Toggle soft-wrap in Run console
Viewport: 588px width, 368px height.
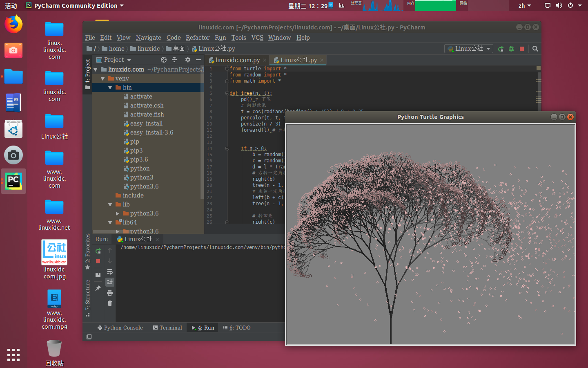click(110, 272)
